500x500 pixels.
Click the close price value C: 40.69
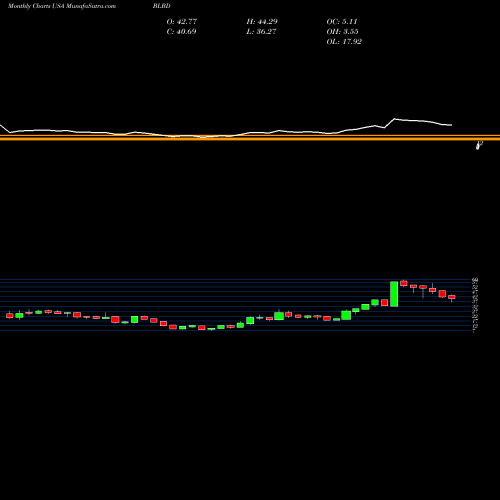pyautogui.click(x=181, y=32)
